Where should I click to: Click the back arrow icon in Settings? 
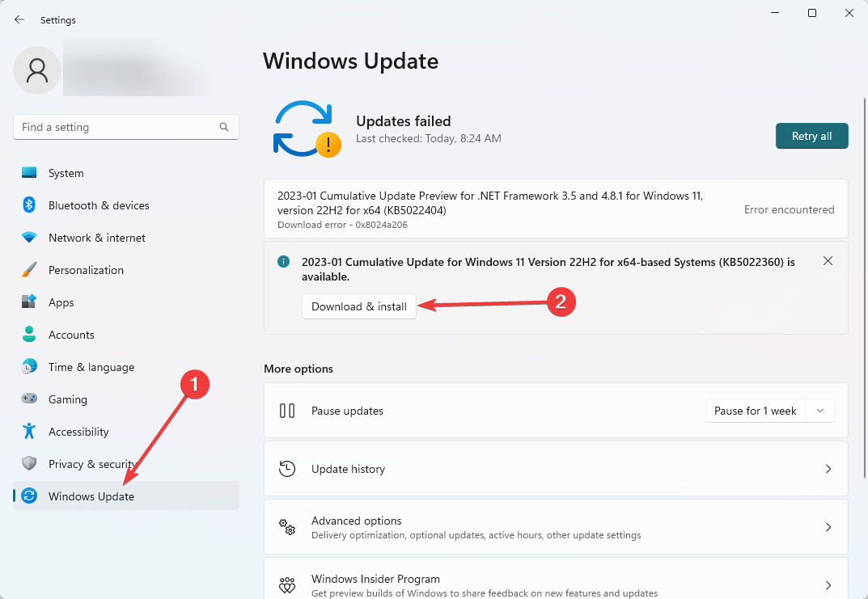(19, 20)
